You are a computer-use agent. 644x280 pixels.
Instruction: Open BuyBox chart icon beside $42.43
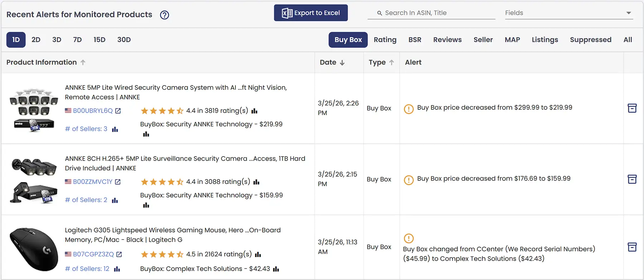coord(276,269)
